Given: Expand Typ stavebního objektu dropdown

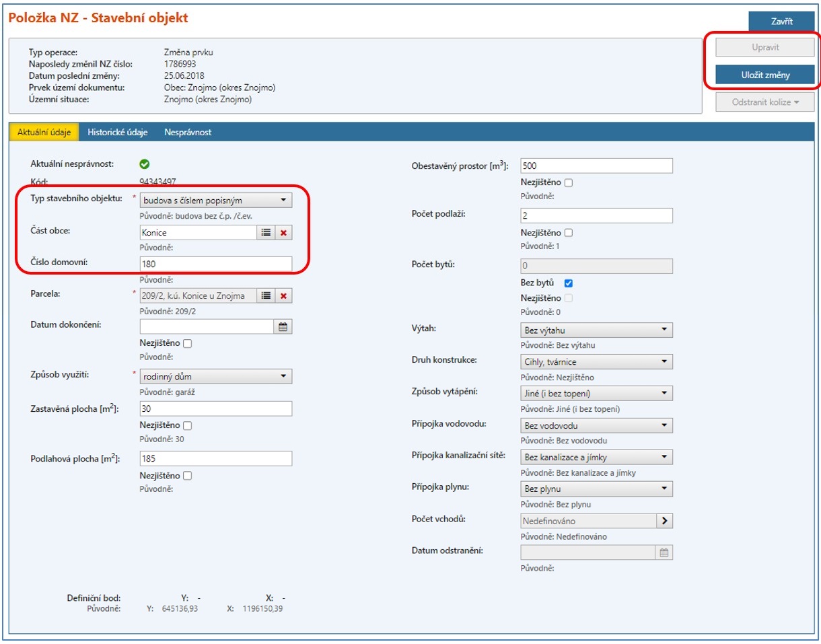Looking at the screenshot, I should 216,200.
